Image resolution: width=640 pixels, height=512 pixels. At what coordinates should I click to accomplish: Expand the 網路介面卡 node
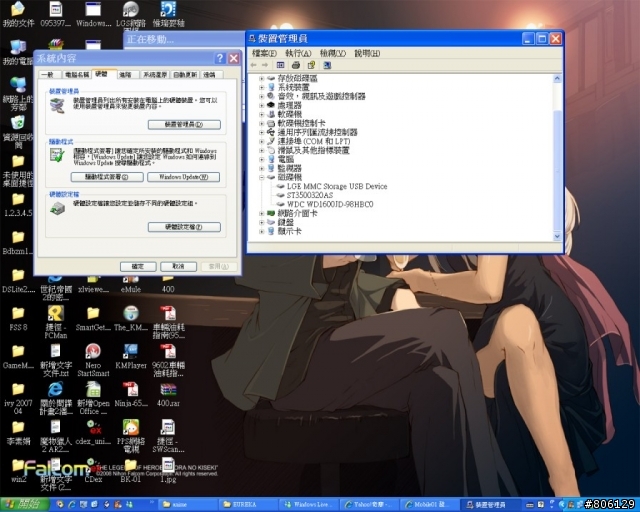[262, 213]
